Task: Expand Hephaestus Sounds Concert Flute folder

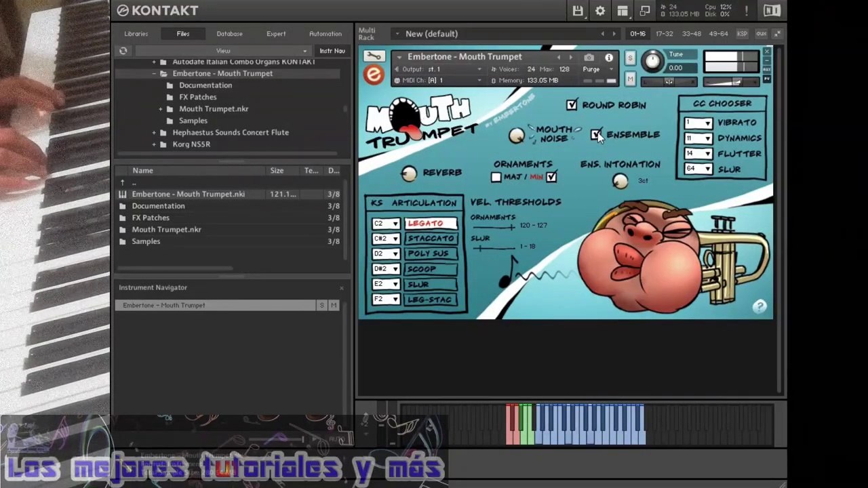Action: point(154,133)
